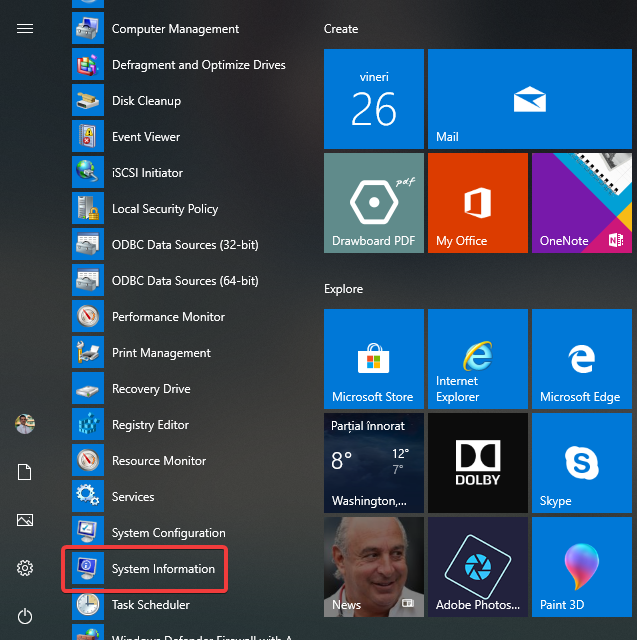Open the Paint 3D tile
The height and width of the screenshot is (640, 637).
coord(582,567)
